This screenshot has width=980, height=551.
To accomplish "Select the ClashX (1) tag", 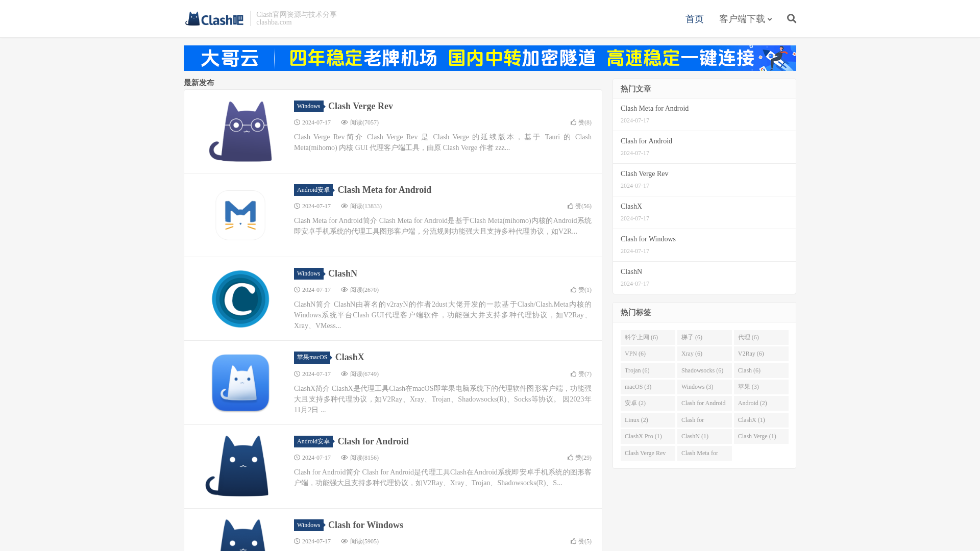I will click(761, 420).
